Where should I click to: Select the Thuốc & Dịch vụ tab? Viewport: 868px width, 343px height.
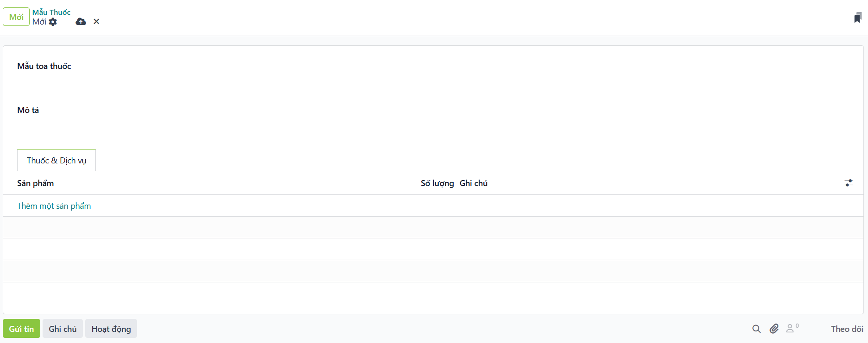(x=56, y=161)
